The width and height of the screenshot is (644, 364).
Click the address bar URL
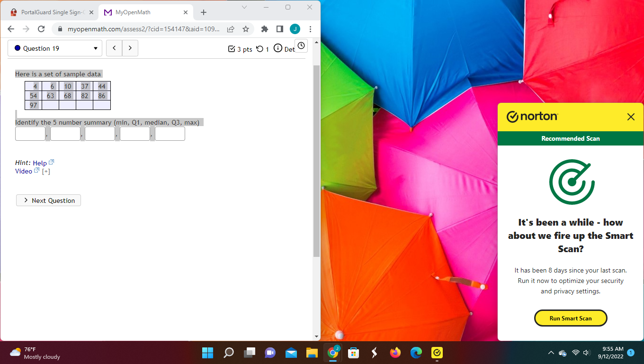coord(143,29)
